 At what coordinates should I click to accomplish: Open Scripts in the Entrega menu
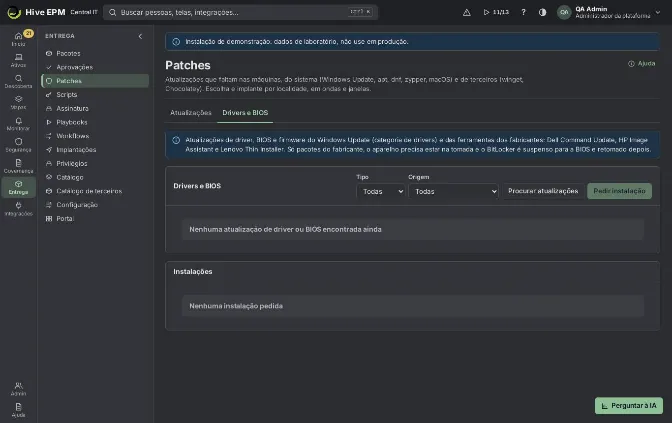coord(95,95)
